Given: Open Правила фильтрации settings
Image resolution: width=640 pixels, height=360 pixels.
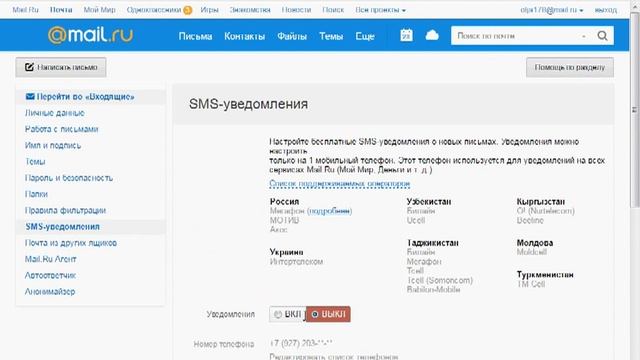Looking at the screenshot, I should [x=65, y=211].
